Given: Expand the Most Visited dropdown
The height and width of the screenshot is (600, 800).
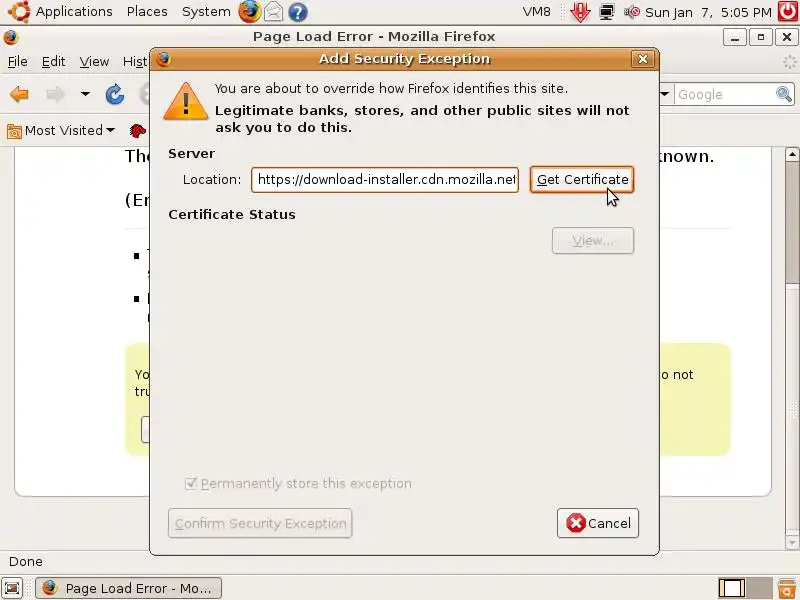Looking at the screenshot, I should (x=110, y=131).
